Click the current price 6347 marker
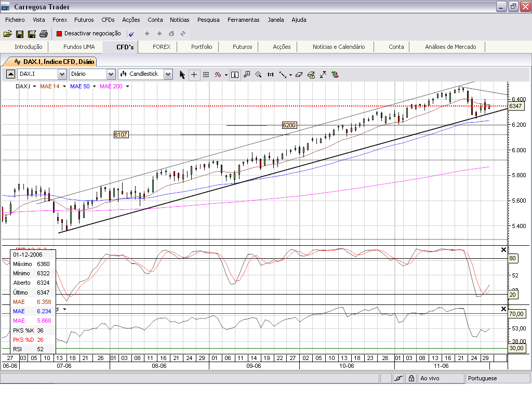The height and width of the screenshot is (399, 532). pyautogui.click(x=516, y=106)
